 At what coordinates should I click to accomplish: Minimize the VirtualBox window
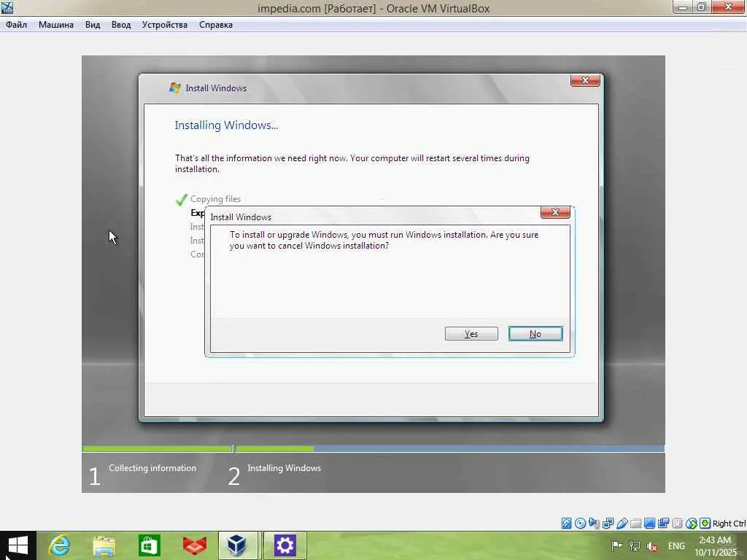[x=683, y=7]
